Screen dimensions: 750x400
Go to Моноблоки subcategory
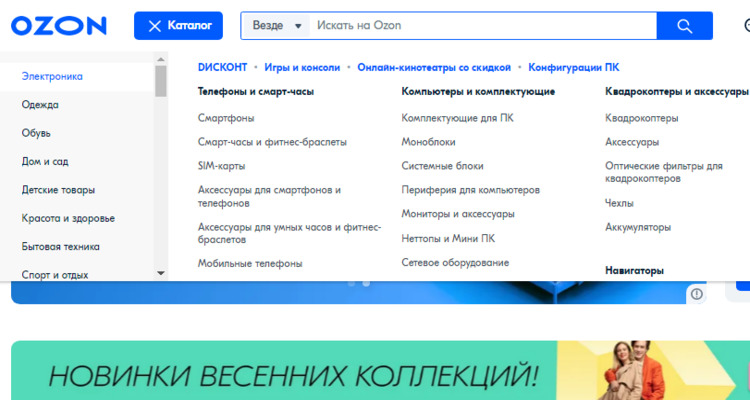[x=429, y=142]
